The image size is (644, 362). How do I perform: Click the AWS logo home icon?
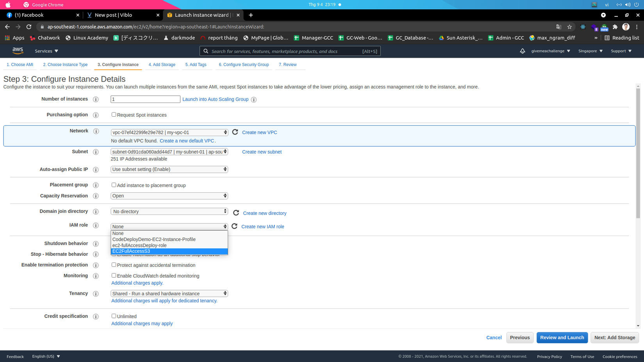pyautogui.click(x=18, y=51)
